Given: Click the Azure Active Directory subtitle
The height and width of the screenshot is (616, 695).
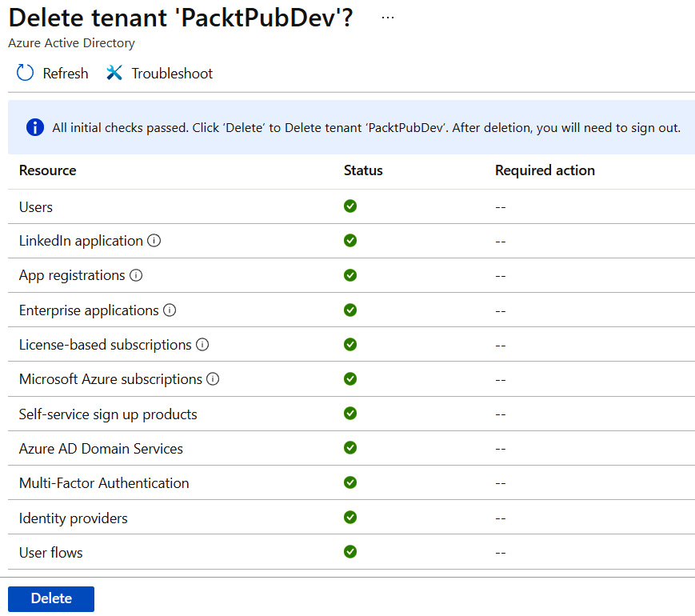Looking at the screenshot, I should (71, 43).
